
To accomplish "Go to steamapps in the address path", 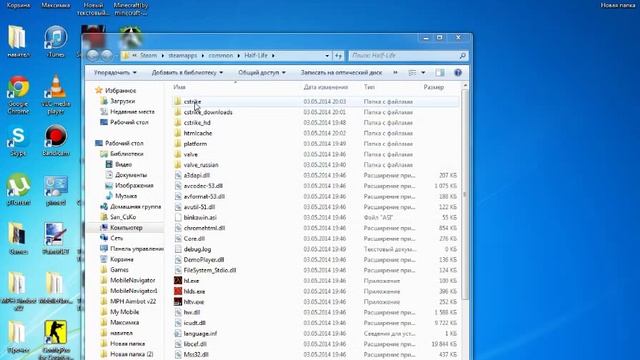I will click(182, 56).
